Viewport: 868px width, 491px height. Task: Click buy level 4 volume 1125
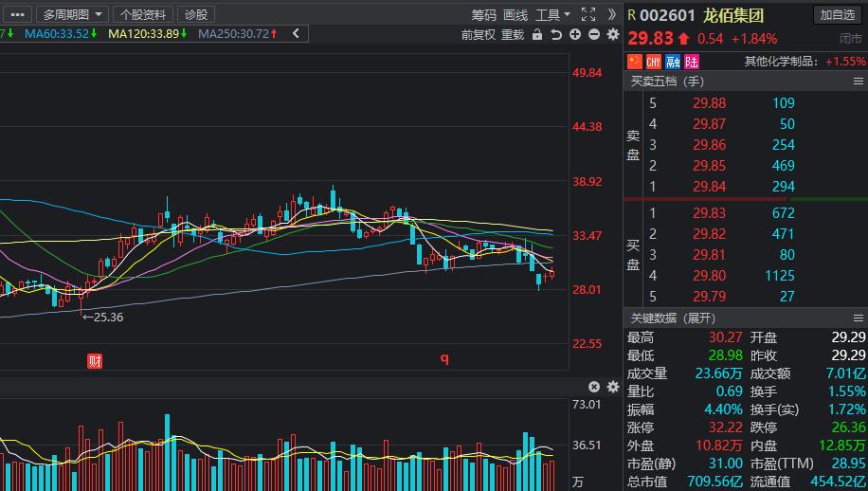click(780, 276)
